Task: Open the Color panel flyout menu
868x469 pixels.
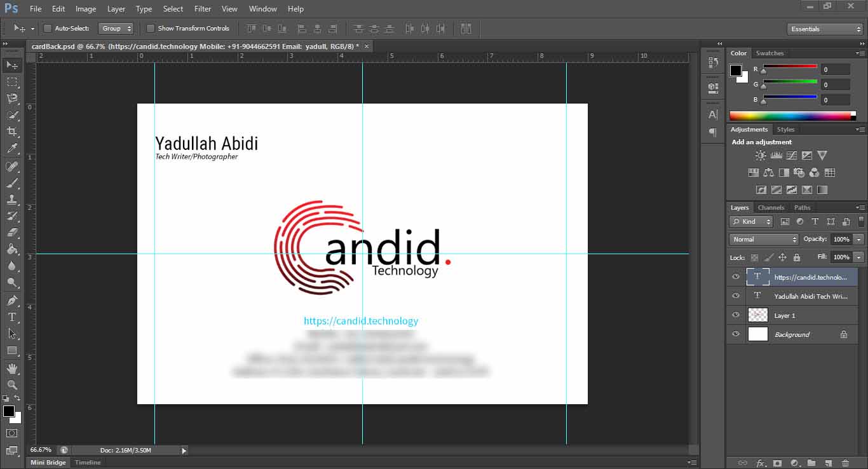Action: pyautogui.click(x=860, y=53)
